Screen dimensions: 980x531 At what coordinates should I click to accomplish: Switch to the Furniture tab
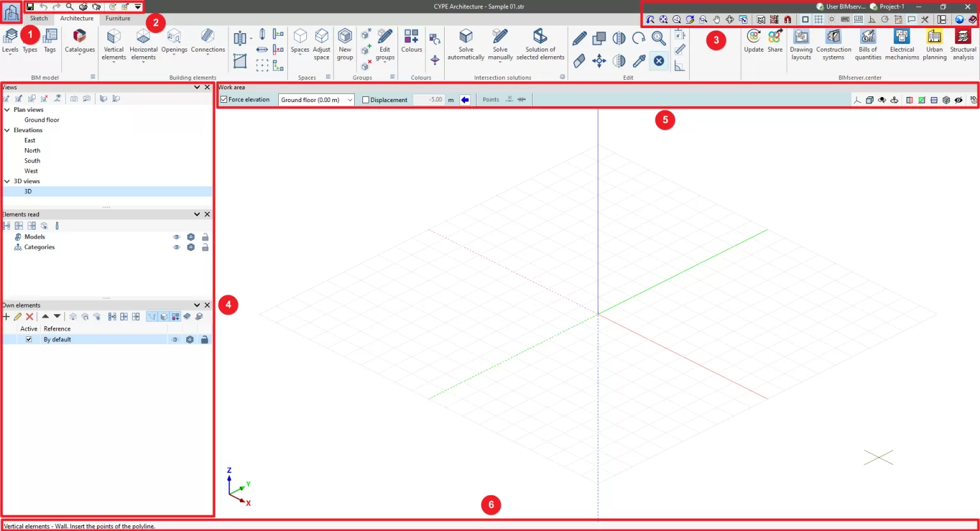[x=118, y=19]
